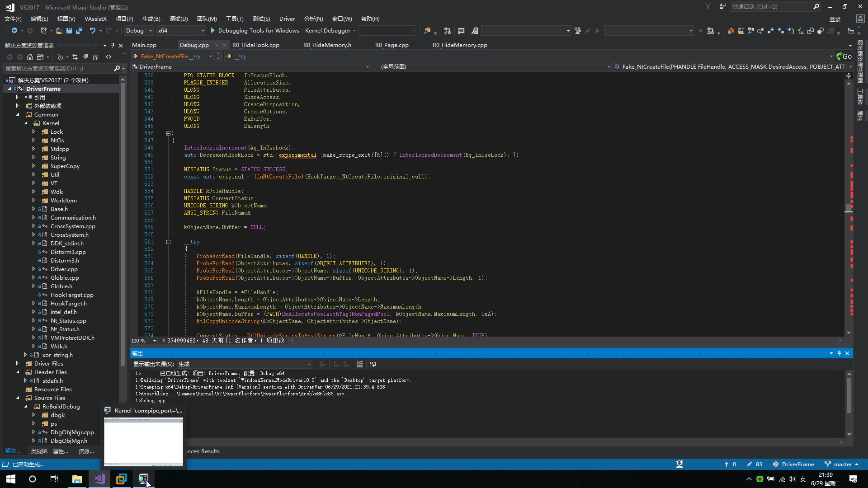868x488 pixels.
Task: Open the x64 platform dropdown
Action: [x=202, y=31]
